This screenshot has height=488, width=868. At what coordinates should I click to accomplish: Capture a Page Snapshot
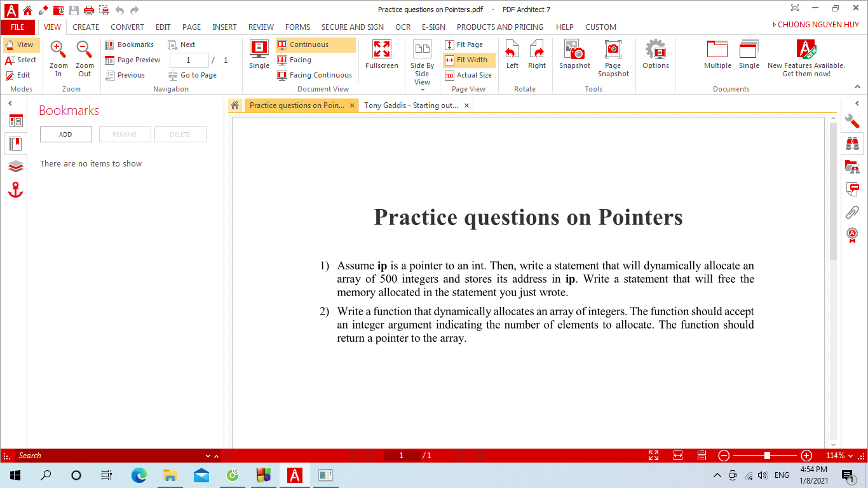coord(613,57)
